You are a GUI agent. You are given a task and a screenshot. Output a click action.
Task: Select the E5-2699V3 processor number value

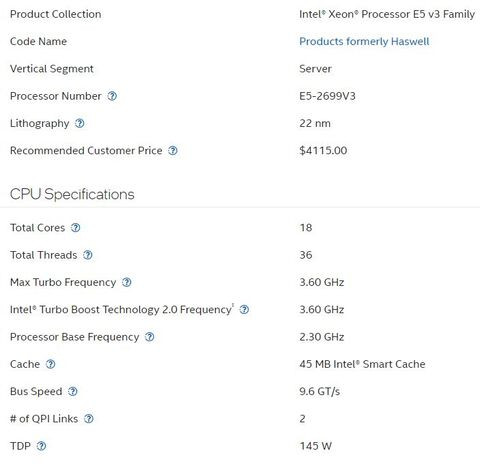point(327,96)
